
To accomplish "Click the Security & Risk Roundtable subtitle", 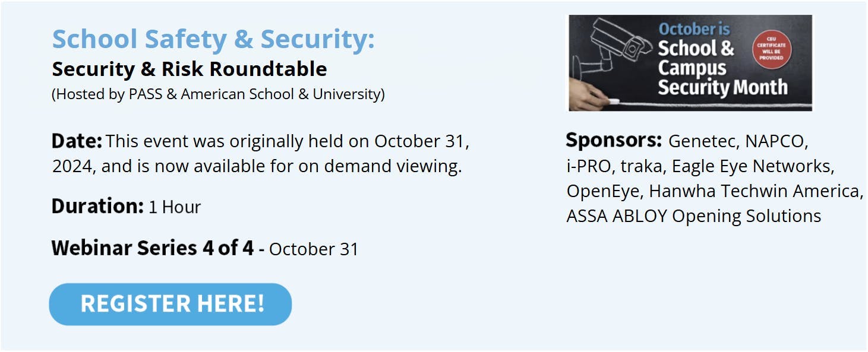I will [189, 69].
